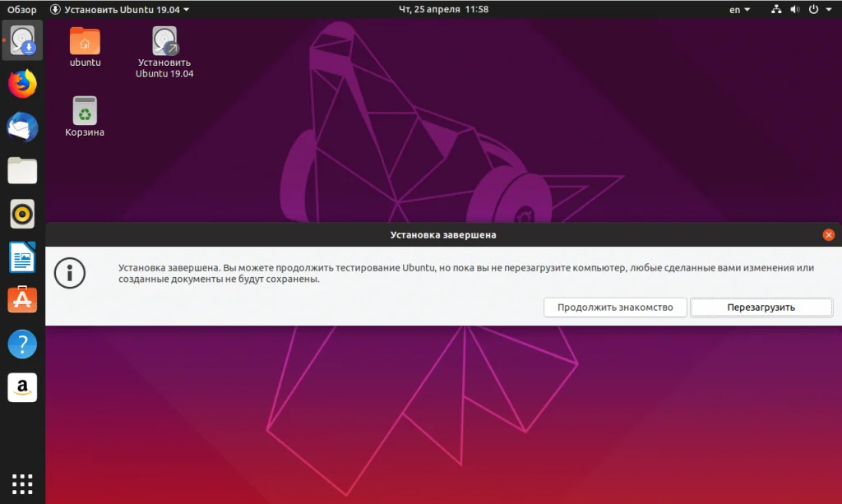Click the dialog message text about Ubuntu testing
This screenshot has height=504, width=842.
tap(466, 273)
